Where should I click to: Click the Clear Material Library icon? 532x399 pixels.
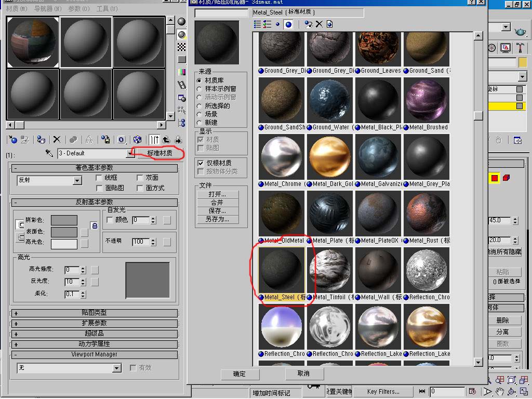(x=329, y=24)
